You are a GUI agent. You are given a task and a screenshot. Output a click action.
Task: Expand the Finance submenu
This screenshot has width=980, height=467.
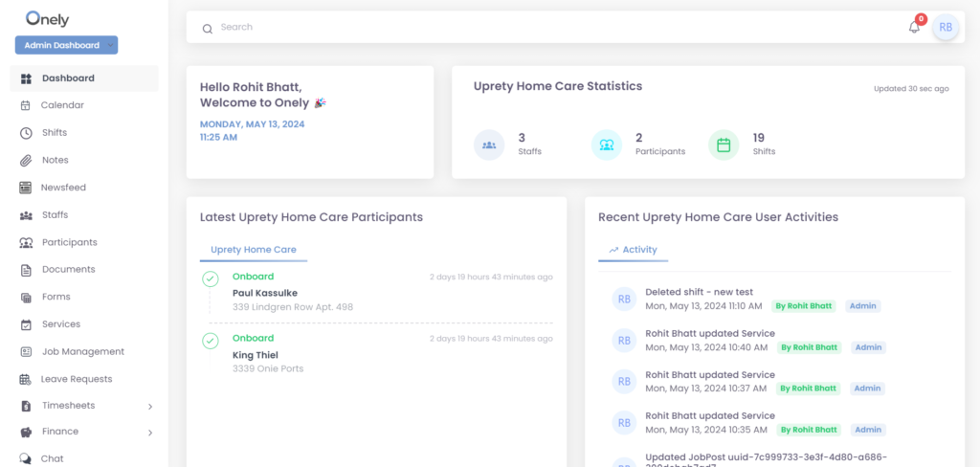pyautogui.click(x=150, y=433)
